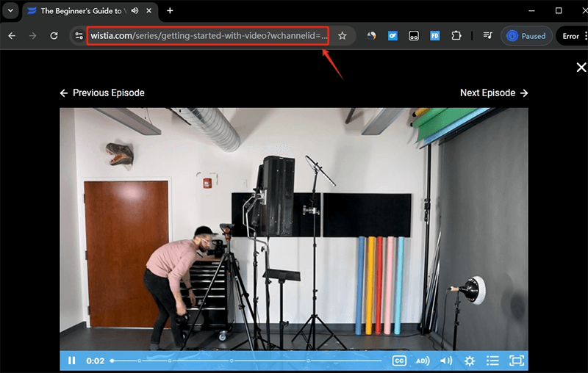Select The Beginner's Guide tab
This screenshot has width=588, height=373.
coord(90,11)
